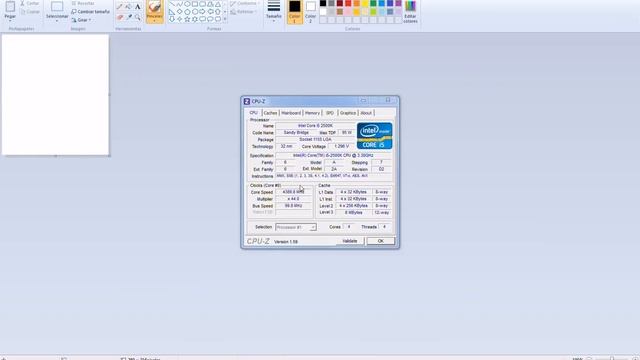Viewport: 640px width, 360px height.
Task: Click the Sandy Bridge code name value
Action: [x=296, y=133]
